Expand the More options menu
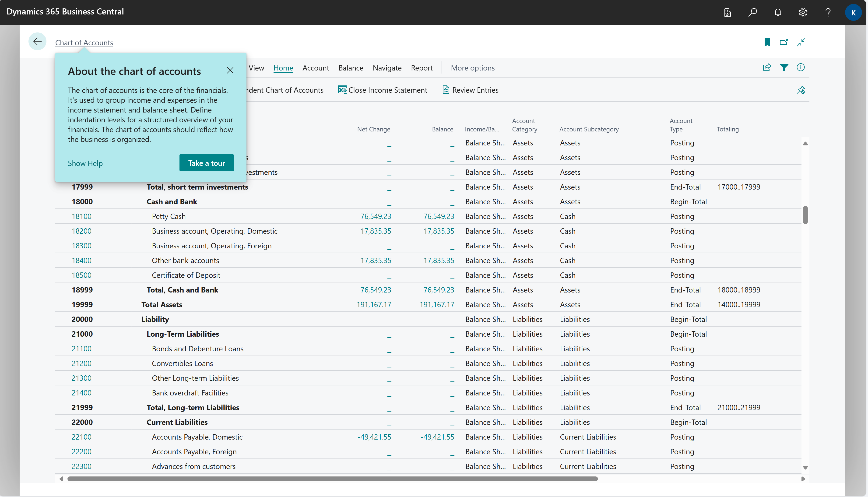Image resolution: width=868 pixels, height=497 pixels. pos(473,68)
